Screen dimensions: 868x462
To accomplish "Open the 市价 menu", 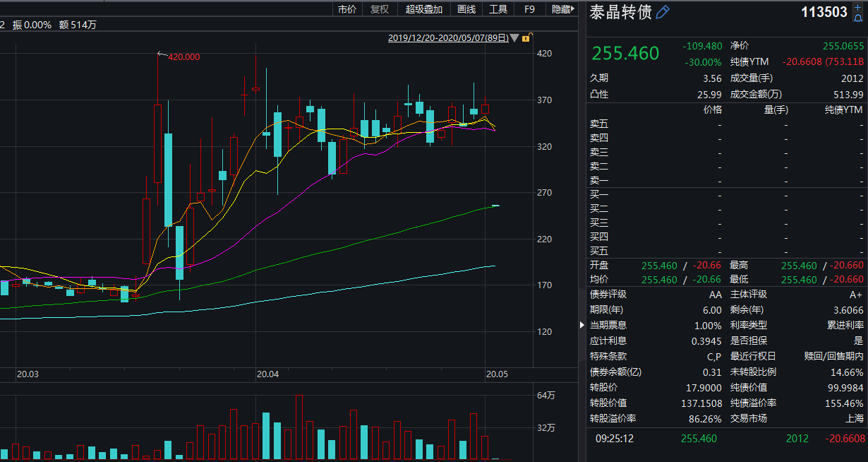I will tap(347, 9).
